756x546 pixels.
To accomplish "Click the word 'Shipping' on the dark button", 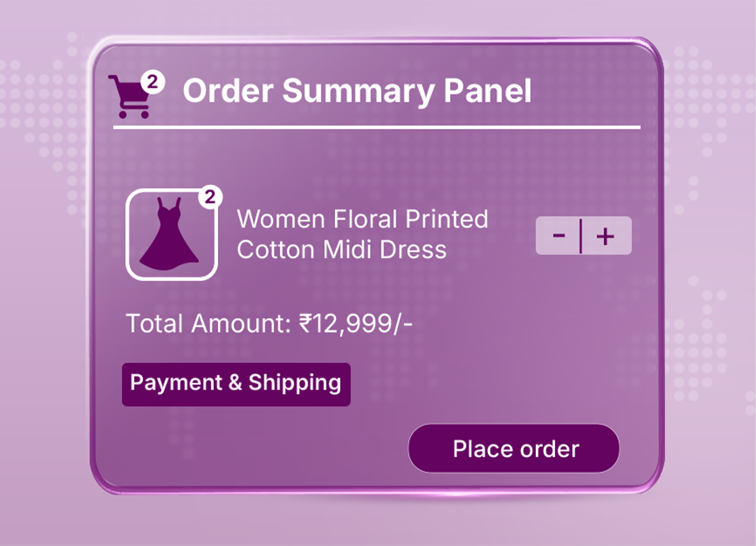I will (x=294, y=383).
